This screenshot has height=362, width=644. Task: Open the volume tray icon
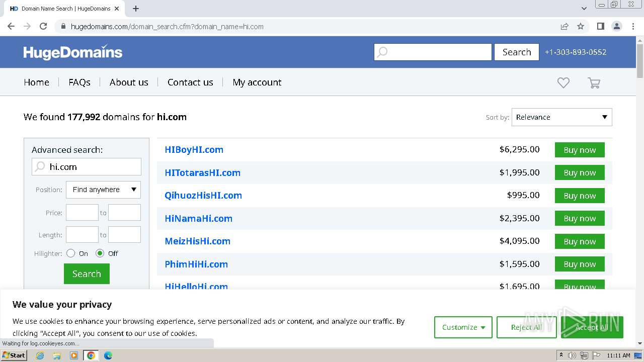pos(572,355)
